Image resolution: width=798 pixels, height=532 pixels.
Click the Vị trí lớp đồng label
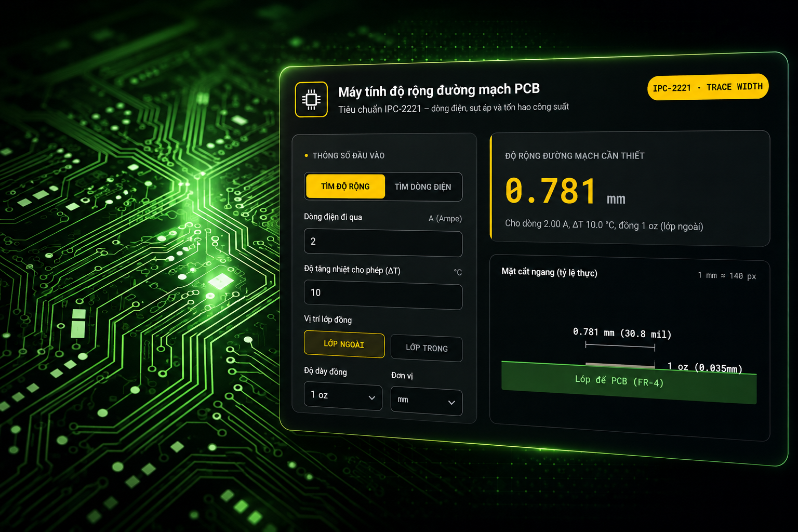point(328,319)
